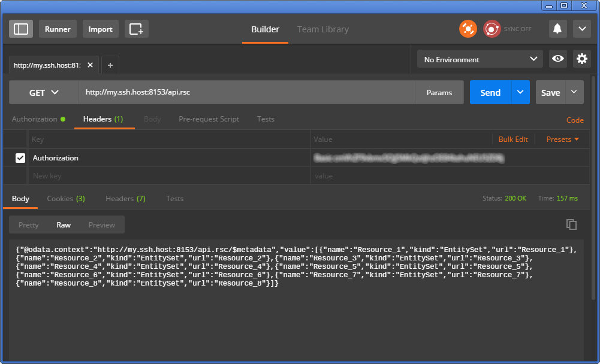This screenshot has height=364, width=600.
Task: Click the Bulk Edit link
Action: (x=513, y=139)
